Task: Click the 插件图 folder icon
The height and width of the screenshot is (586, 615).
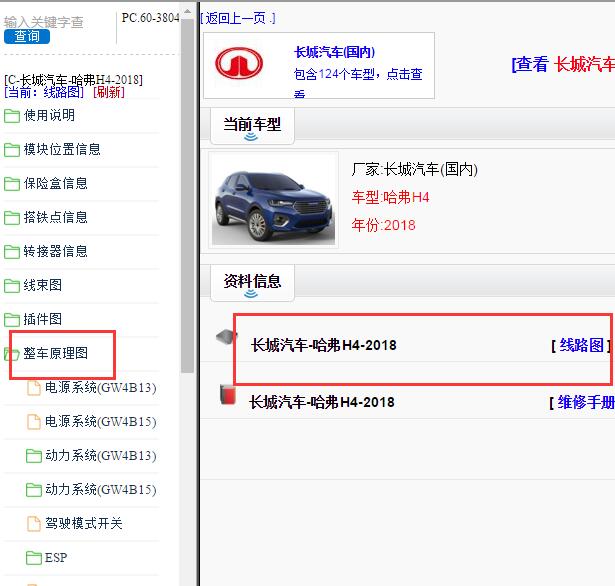Action: (x=12, y=320)
